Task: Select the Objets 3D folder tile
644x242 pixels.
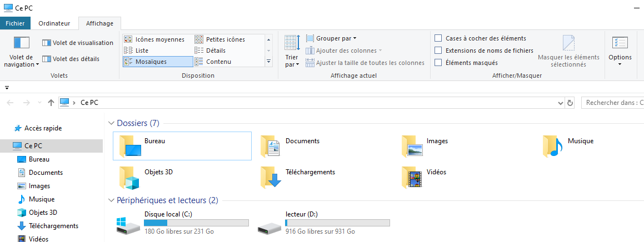Action: (x=182, y=177)
